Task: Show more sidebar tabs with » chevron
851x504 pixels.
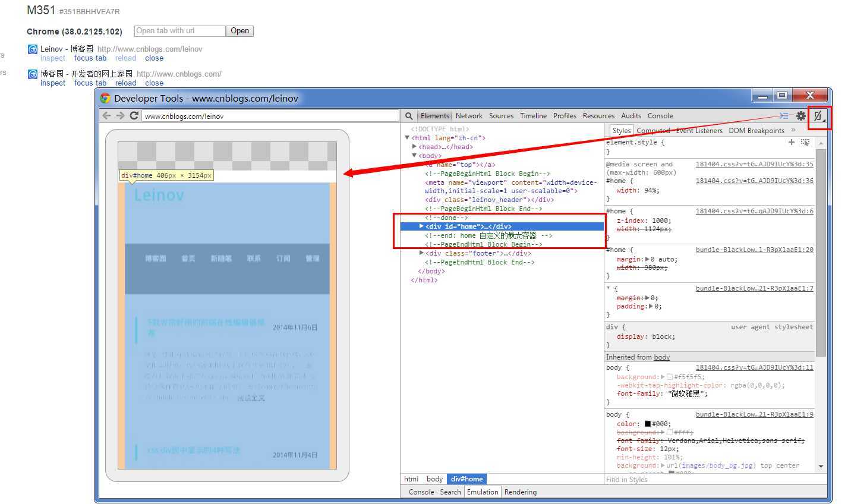Action: [793, 130]
